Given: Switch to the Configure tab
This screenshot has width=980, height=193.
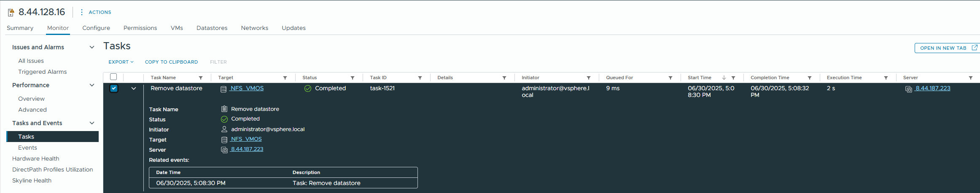Looking at the screenshot, I should point(96,28).
